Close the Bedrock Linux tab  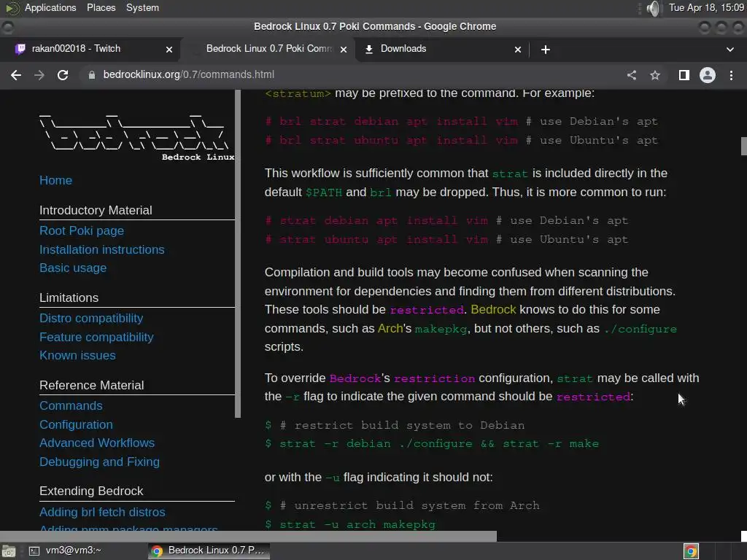[x=344, y=50]
